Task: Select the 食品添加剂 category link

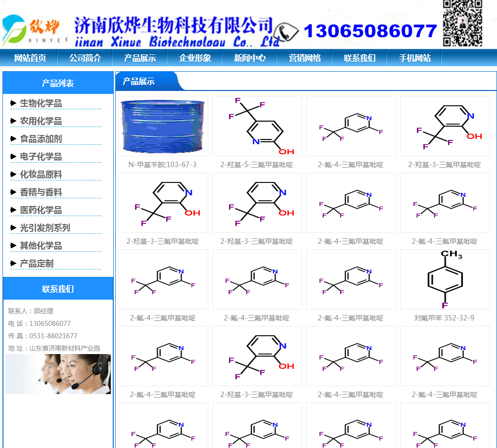Action: (41, 139)
